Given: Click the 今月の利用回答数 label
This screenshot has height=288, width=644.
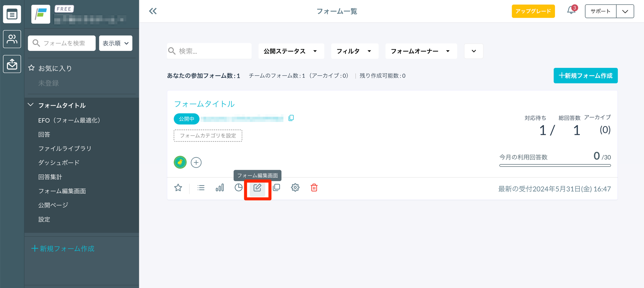Looking at the screenshot, I should 524,157.
